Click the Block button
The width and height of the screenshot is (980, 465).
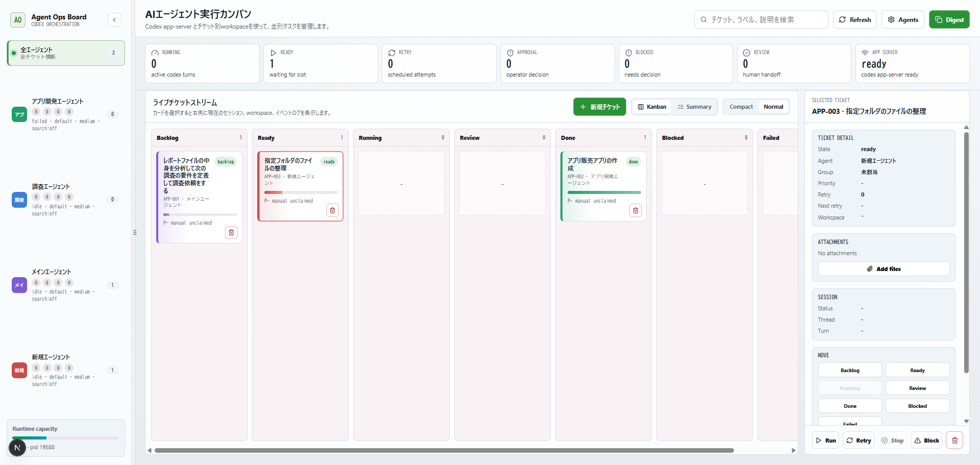pos(927,440)
